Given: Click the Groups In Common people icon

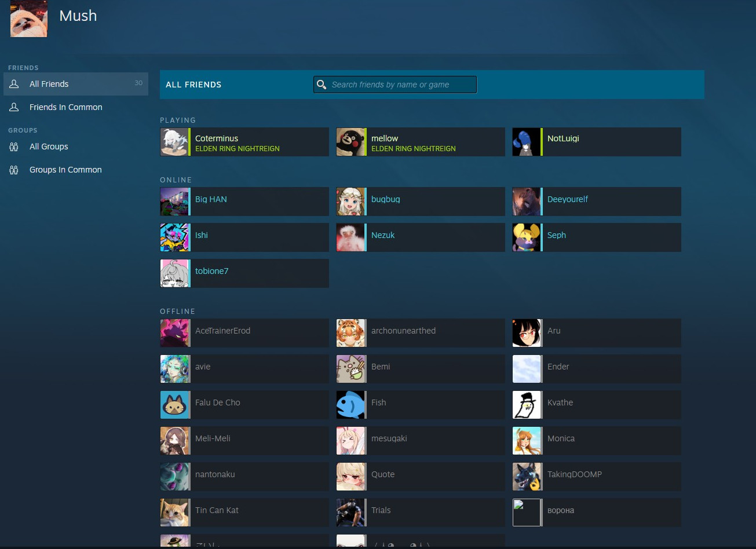Looking at the screenshot, I should click(14, 170).
